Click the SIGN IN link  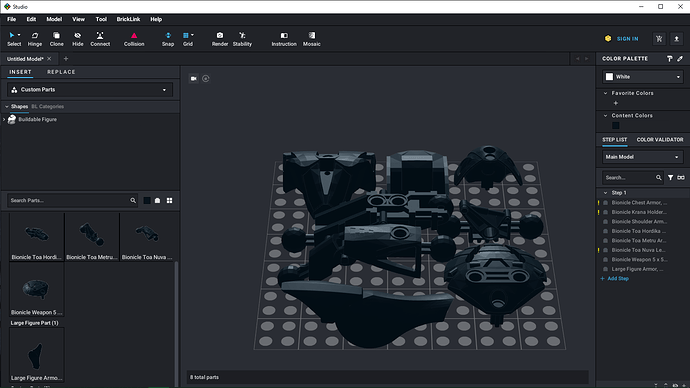(x=627, y=39)
